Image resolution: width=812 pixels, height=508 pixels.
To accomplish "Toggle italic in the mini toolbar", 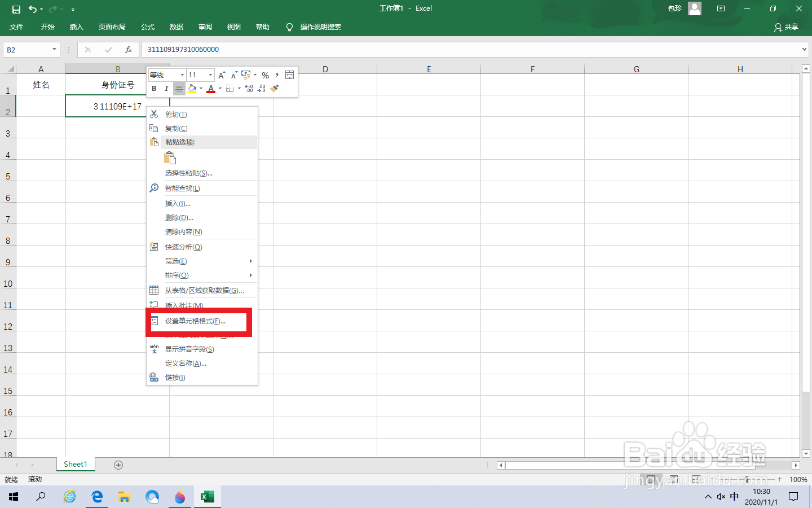I will pos(166,89).
